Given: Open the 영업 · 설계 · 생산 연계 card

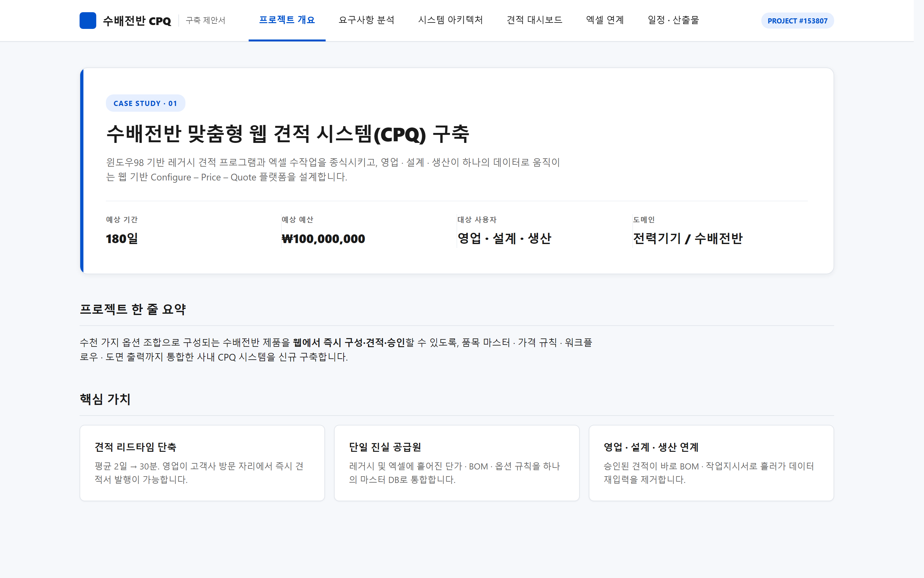Looking at the screenshot, I should 711,463.
